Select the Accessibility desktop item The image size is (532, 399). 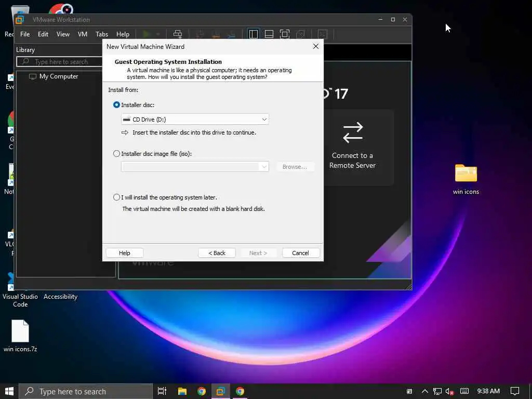click(60, 296)
